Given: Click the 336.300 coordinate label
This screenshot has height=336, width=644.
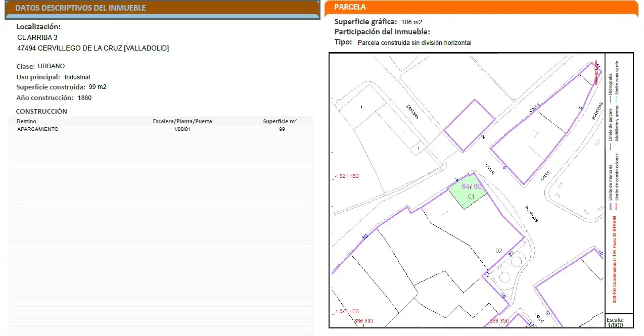Looking at the screenshot, I should click(x=364, y=321).
